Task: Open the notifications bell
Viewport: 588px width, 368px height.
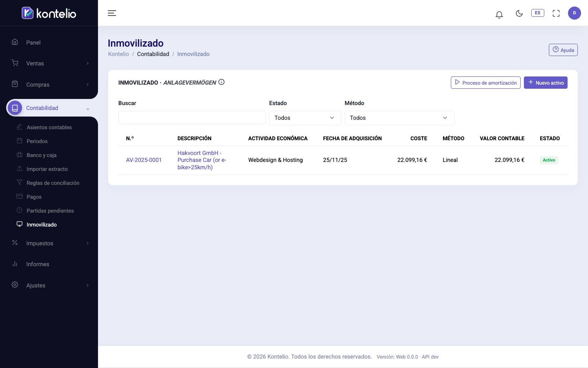Action: point(499,15)
